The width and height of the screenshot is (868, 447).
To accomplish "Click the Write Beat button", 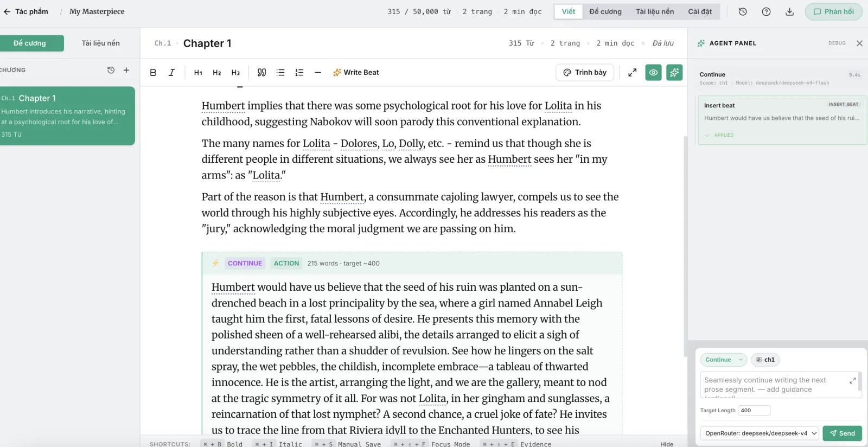I will point(356,73).
